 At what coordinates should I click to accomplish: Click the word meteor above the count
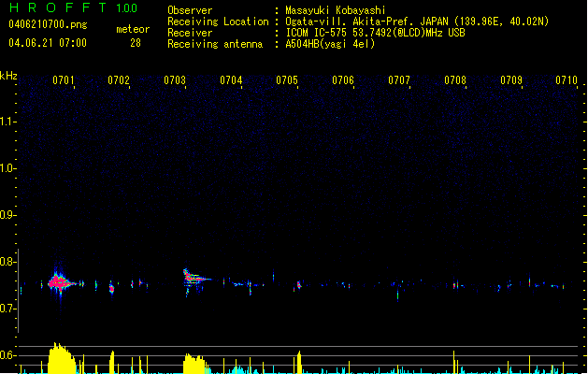[133, 29]
